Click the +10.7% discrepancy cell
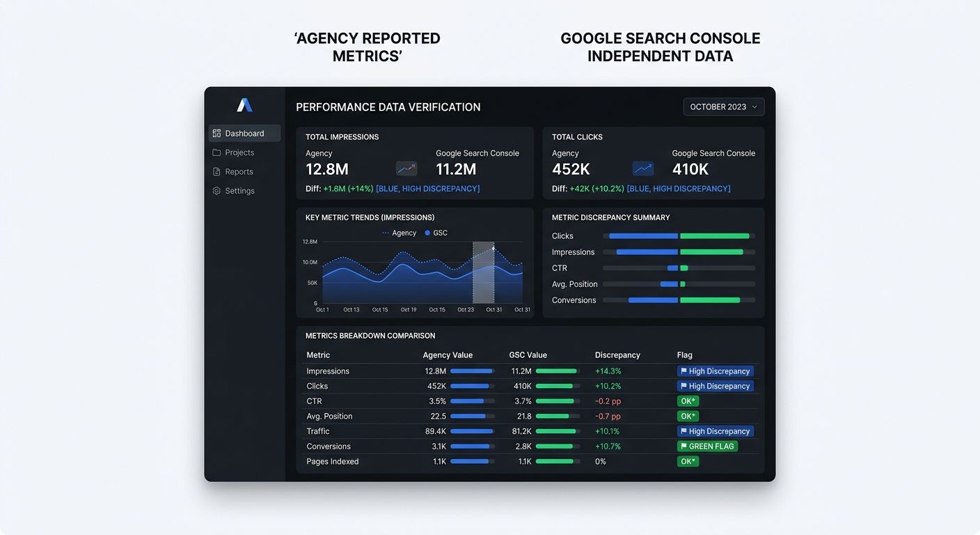Screen dimensions: 980x535 click(x=608, y=447)
